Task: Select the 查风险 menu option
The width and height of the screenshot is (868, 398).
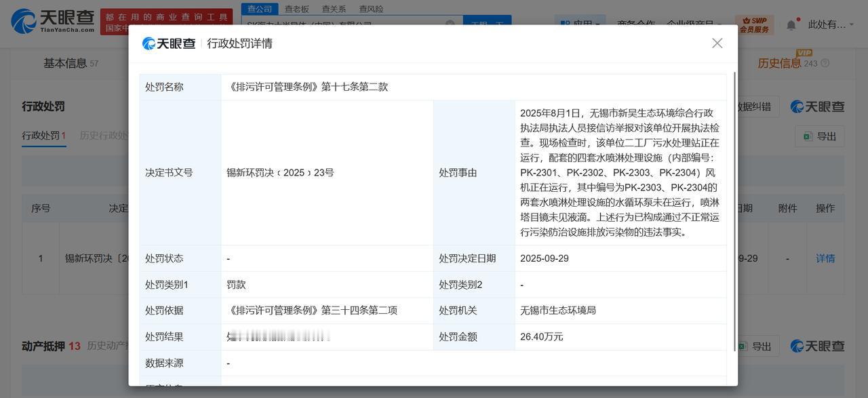Action: (x=370, y=9)
